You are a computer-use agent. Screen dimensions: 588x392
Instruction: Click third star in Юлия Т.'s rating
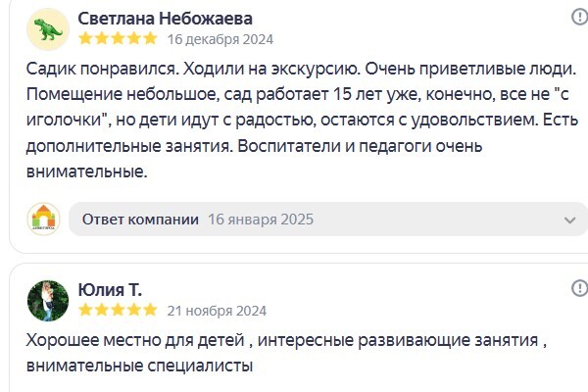tap(118, 310)
